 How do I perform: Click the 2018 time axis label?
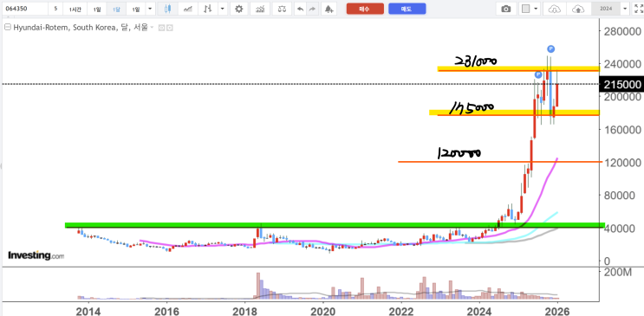tap(244, 312)
